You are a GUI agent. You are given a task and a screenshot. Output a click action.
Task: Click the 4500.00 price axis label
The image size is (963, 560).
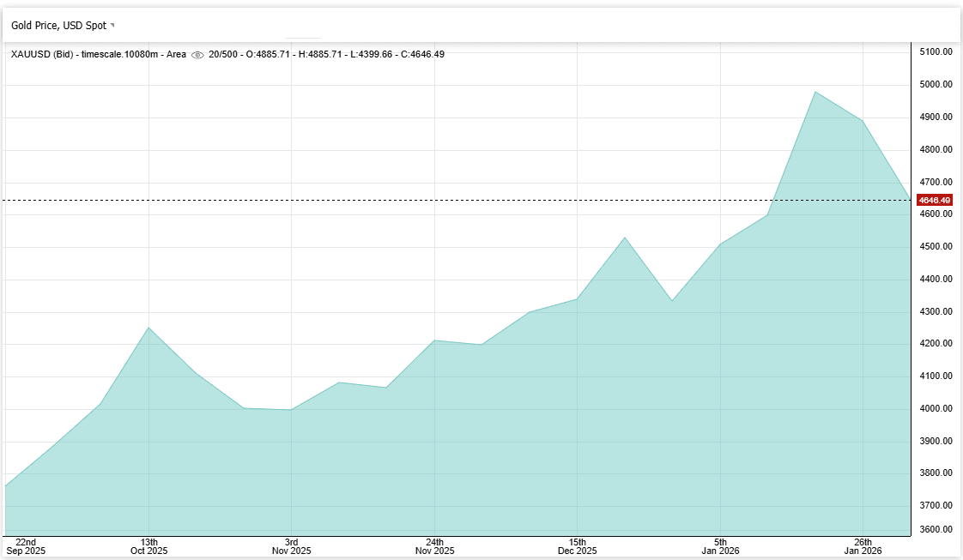click(x=936, y=246)
